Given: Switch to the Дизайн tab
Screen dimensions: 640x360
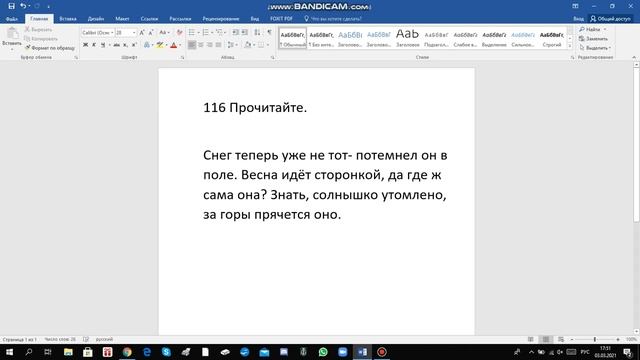Looking at the screenshot, I should pos(96,19).
